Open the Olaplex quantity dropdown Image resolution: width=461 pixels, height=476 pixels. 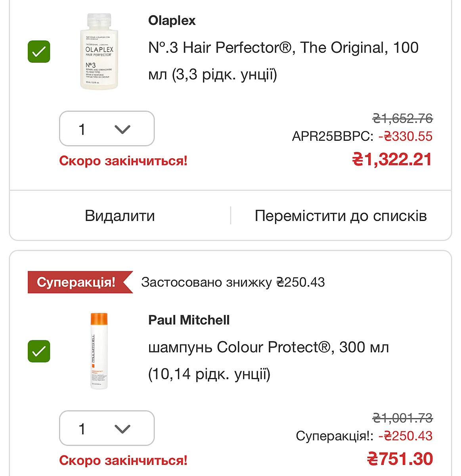(107, 129)
